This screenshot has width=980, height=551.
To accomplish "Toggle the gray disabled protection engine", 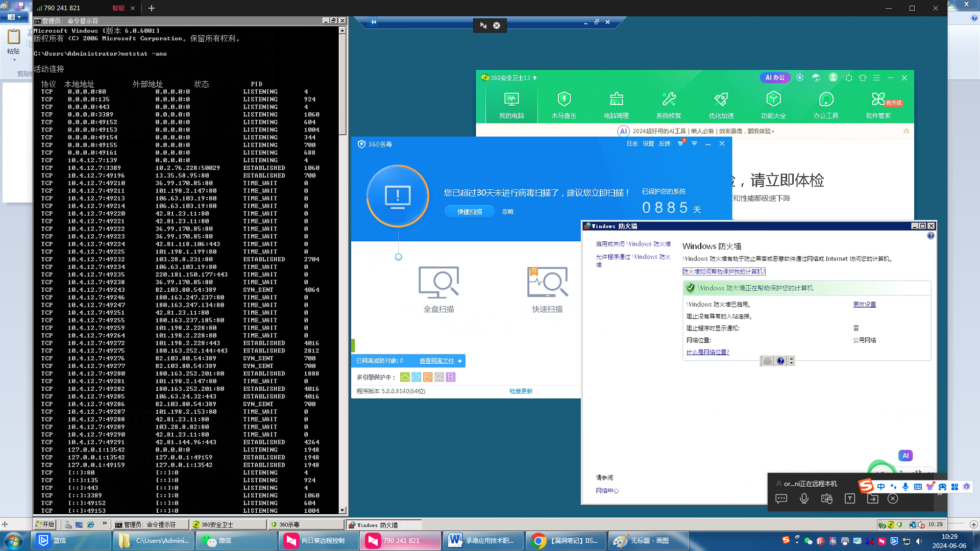I will (x=439, y=377).
